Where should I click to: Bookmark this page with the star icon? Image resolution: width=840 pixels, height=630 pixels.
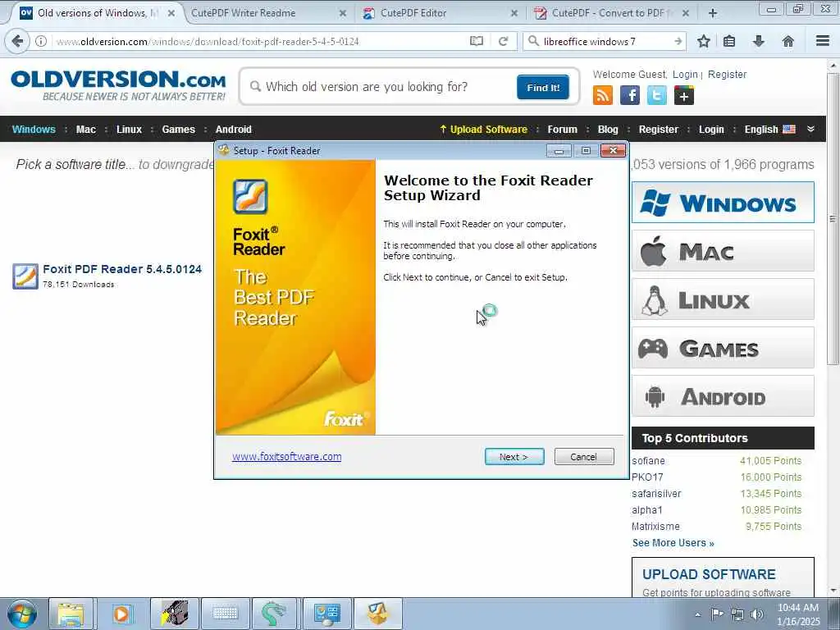[703, 41]
